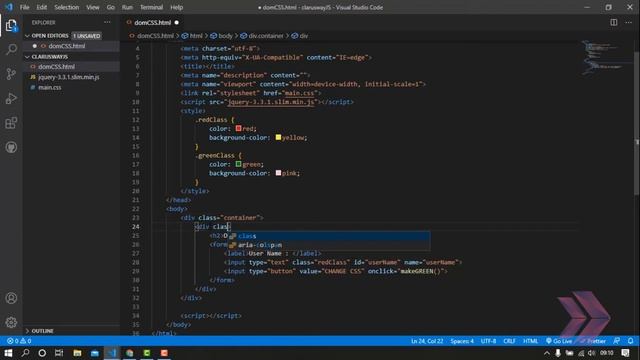The width and height of the screenshot is (640, 360).
Task: Click the body breadcrumb segment
Action: coord(222,36)
